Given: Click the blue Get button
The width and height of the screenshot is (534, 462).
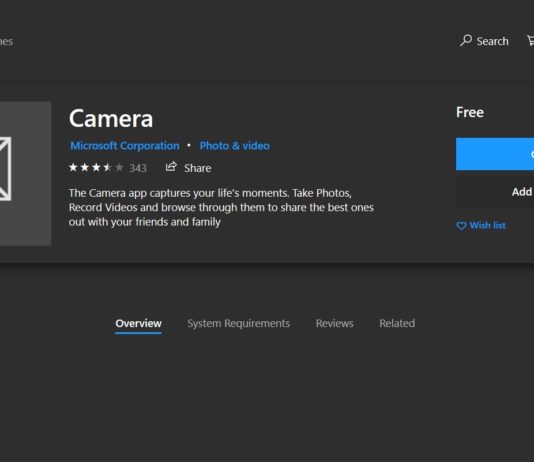Looking at the screenshot, I should [x=495, y=154].
